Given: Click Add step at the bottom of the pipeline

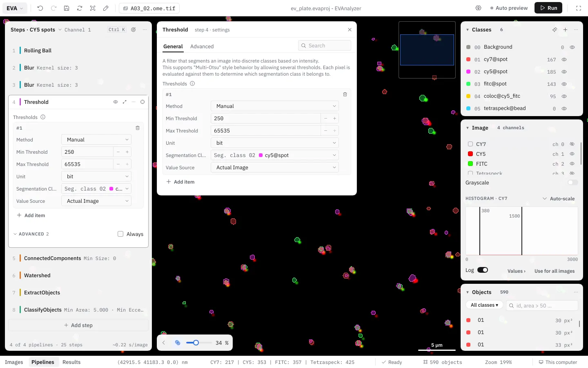Looking at the screenshot, I should (78, 325).
